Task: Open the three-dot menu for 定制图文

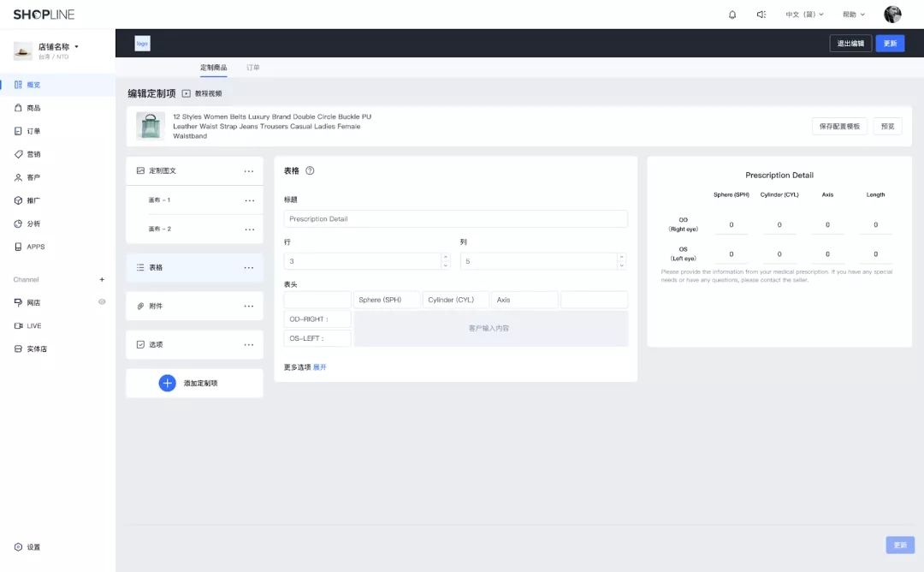Action: tap(249, 171)
